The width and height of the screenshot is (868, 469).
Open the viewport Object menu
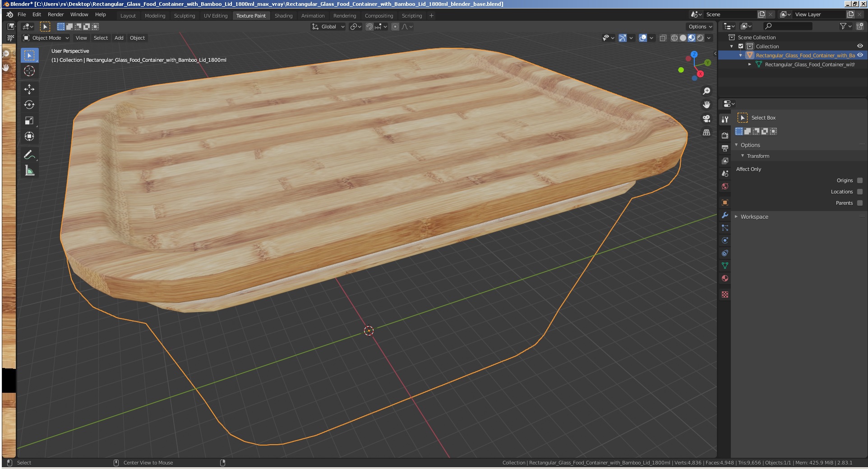click(138, 38)
